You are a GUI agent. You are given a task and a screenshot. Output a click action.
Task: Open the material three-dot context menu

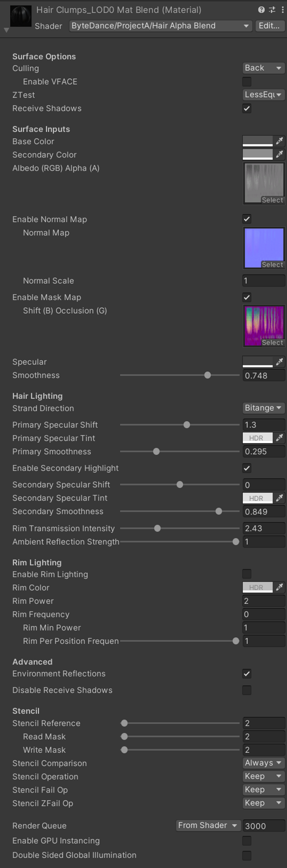click(x=282, y=10)
